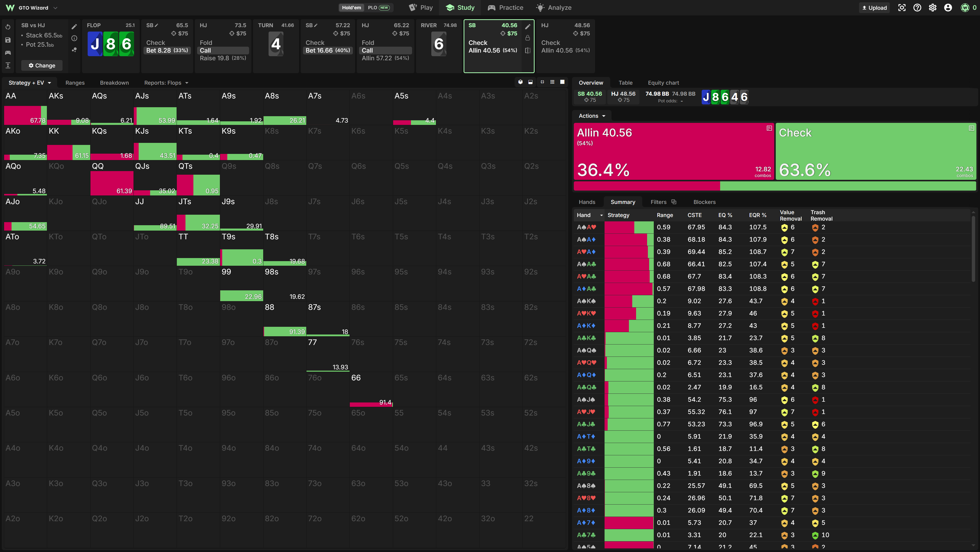
Task: Click the save floppy disk icon
Action: pyautogui.click(x=8, y=40)
